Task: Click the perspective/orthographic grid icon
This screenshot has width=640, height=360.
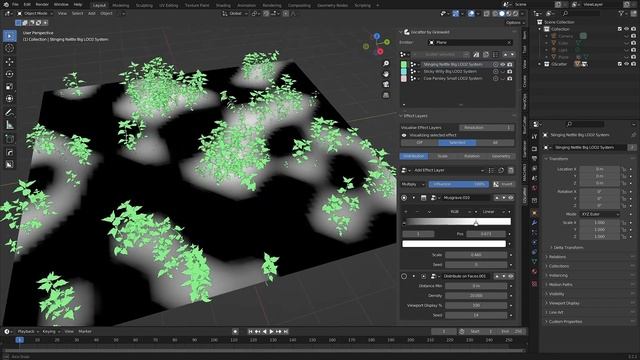Action: (x=386, y=95)
